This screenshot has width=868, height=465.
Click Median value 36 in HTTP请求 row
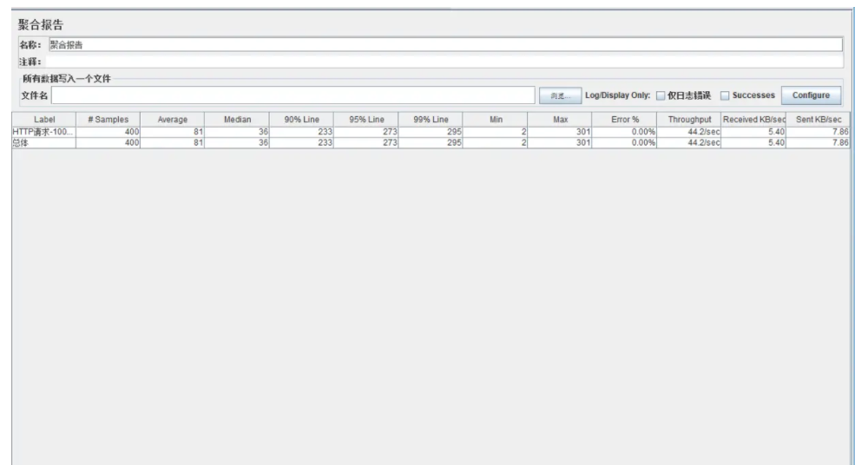coord(237,132)
